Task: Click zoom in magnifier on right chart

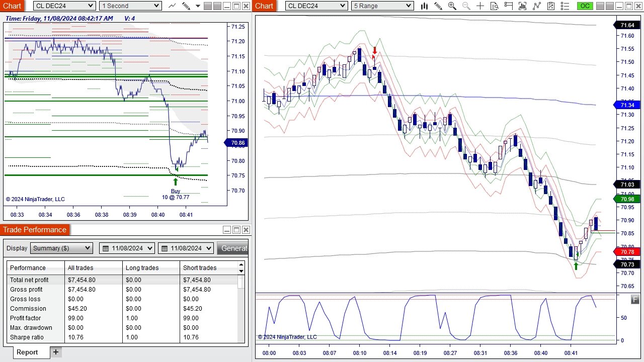Action: (452, 6)
